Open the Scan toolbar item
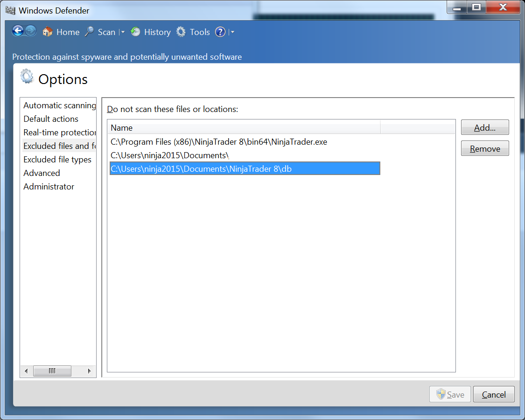 point(106,32)
